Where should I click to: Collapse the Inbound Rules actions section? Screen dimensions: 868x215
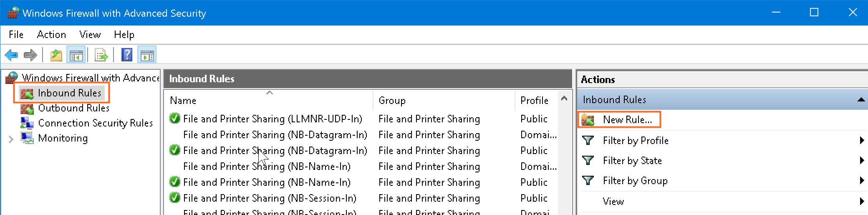(860, 100)
